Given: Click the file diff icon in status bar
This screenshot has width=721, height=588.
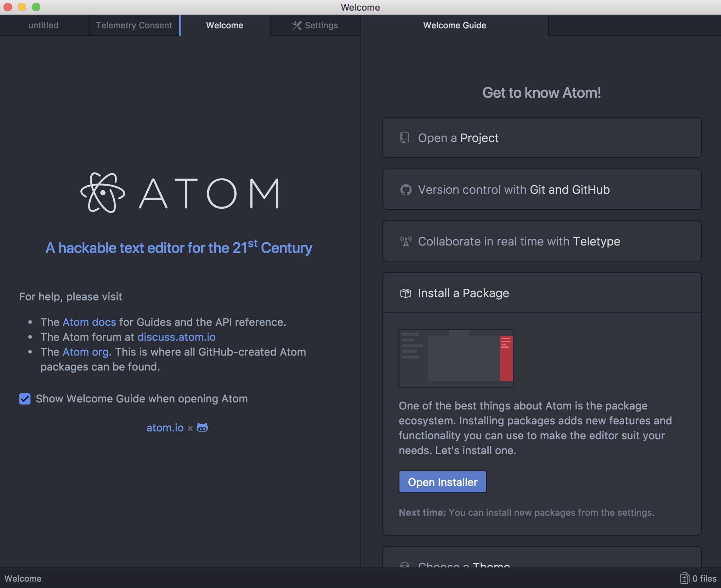Looking at the screenshot, I should point(685,578).
